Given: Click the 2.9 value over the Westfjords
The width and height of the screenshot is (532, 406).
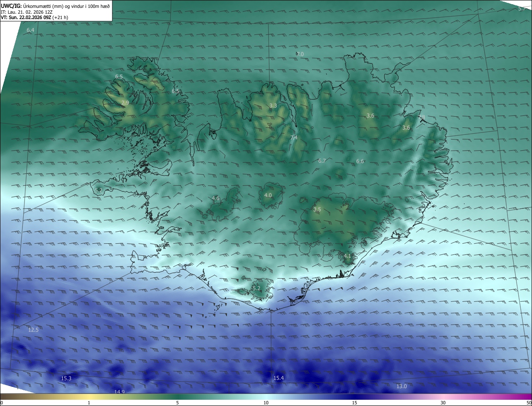Looking at the screenshot, I should coord(125,103).
